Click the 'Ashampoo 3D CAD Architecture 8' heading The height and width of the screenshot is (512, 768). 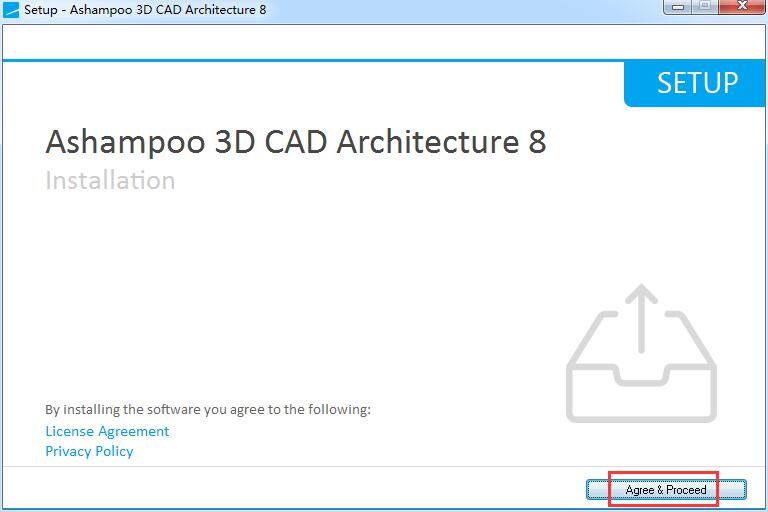point(295,142)
